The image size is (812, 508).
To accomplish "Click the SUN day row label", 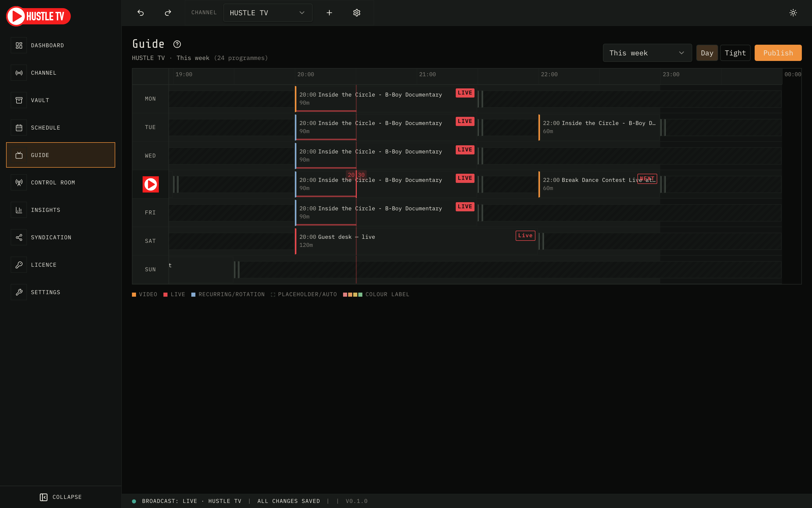I will coord(150,269).
